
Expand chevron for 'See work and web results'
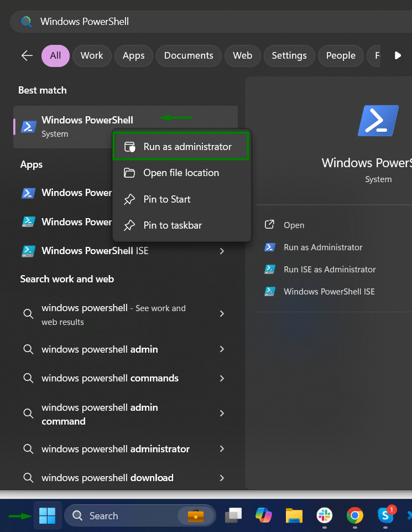[x=222, y=313]
